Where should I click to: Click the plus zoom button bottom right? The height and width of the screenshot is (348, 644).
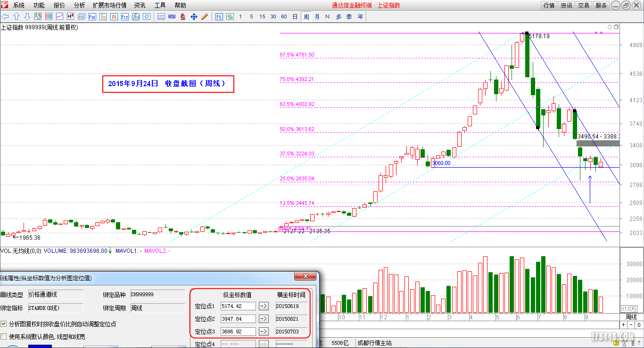coord(623,325)
